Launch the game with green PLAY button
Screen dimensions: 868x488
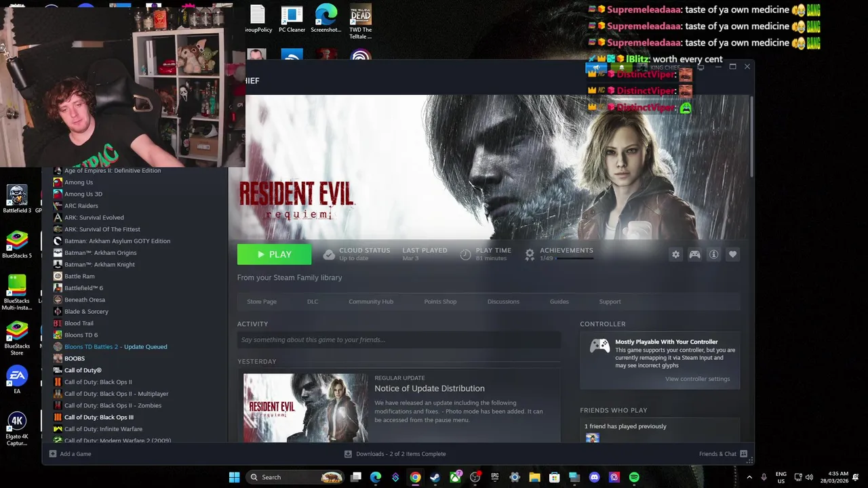point(274,254)
